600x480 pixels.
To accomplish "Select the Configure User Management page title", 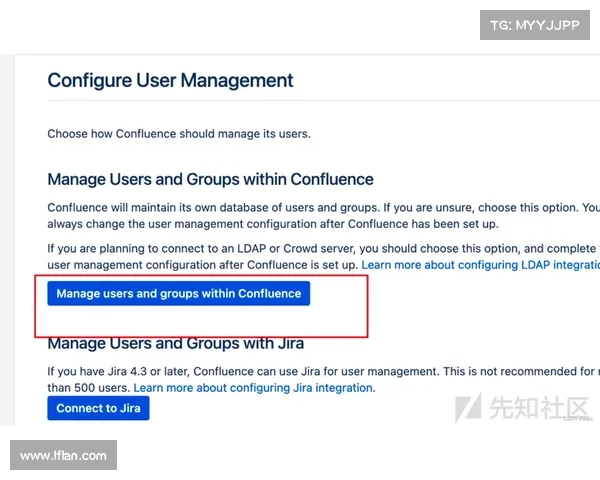I will coord(170,81).
